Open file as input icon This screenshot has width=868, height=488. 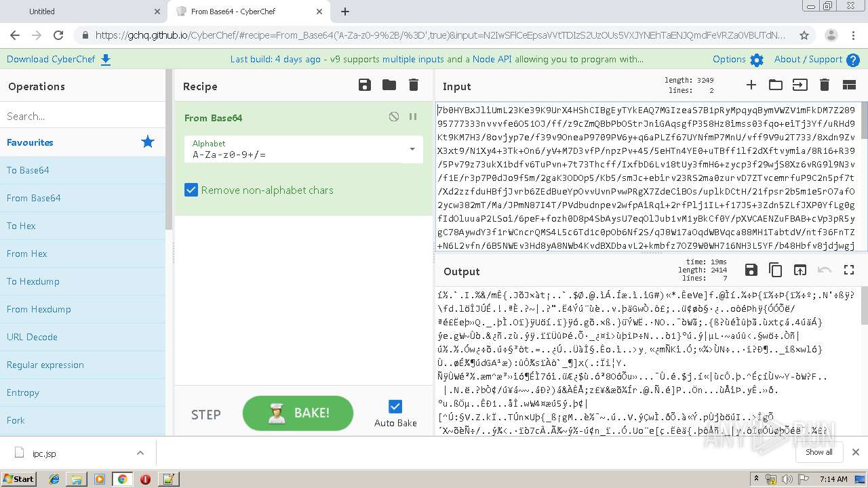800,85
